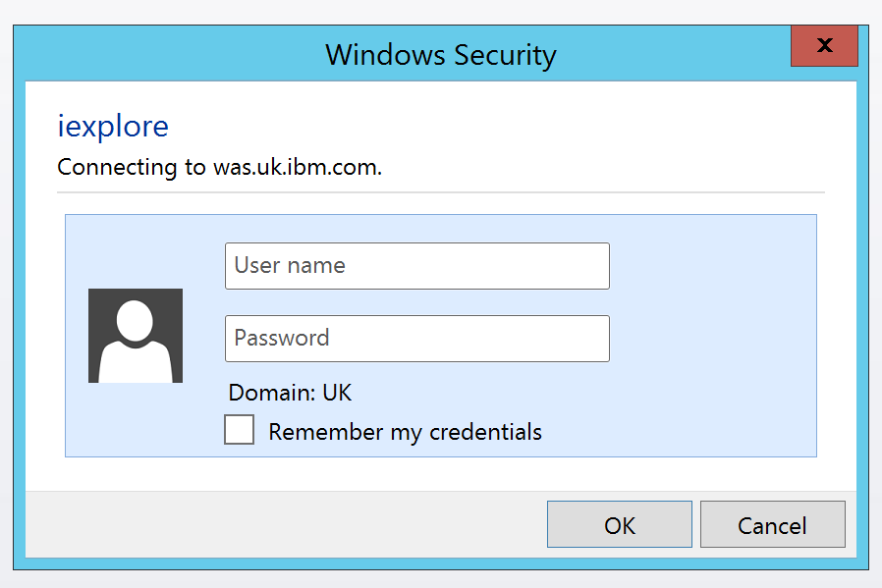Focus the Password field
Image resolution: width=882 pixels, height=588 pixels.
point(417,339)
